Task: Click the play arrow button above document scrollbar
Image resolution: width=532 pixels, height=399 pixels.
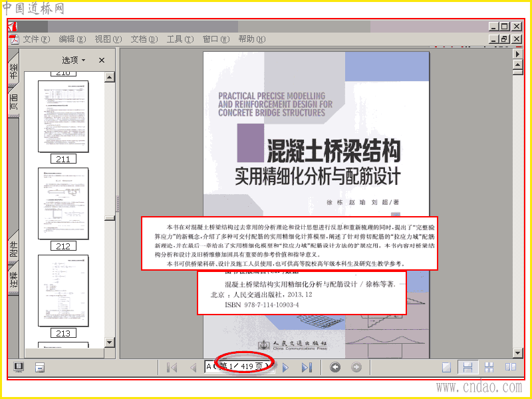Action: (x=518, y=54)
